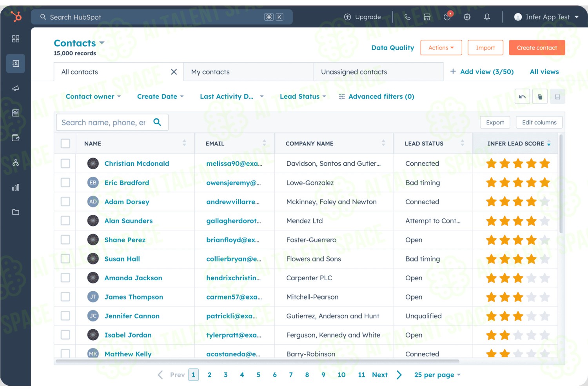The image size is (588, 392).
Task: Click the Search HubSpot global search bar
Action: pyautogui.click(x=162, y=17)
